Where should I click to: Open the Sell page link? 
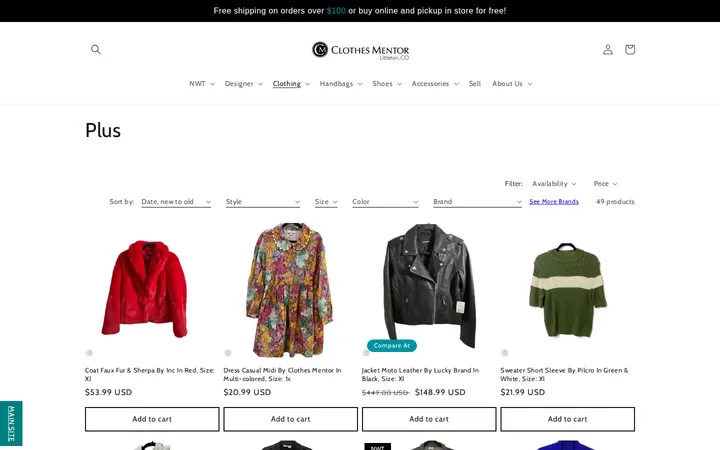click(474, 84)
